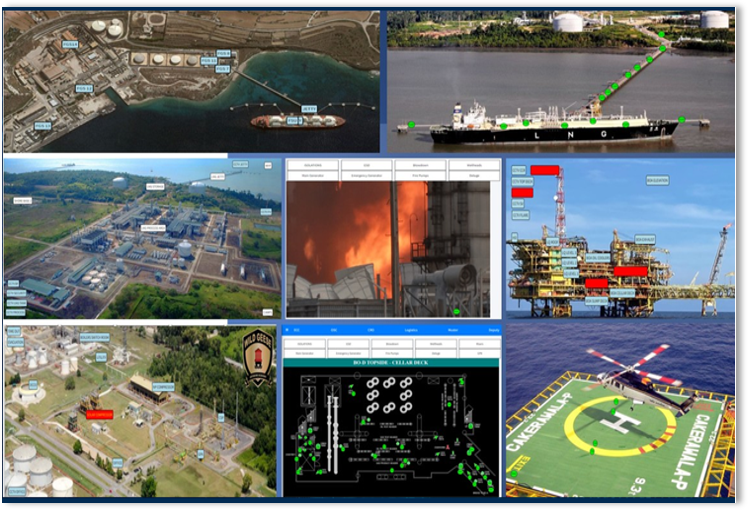Click the LQ ROOF label on the platform
The image size is (748, 510).
[552, 242]
